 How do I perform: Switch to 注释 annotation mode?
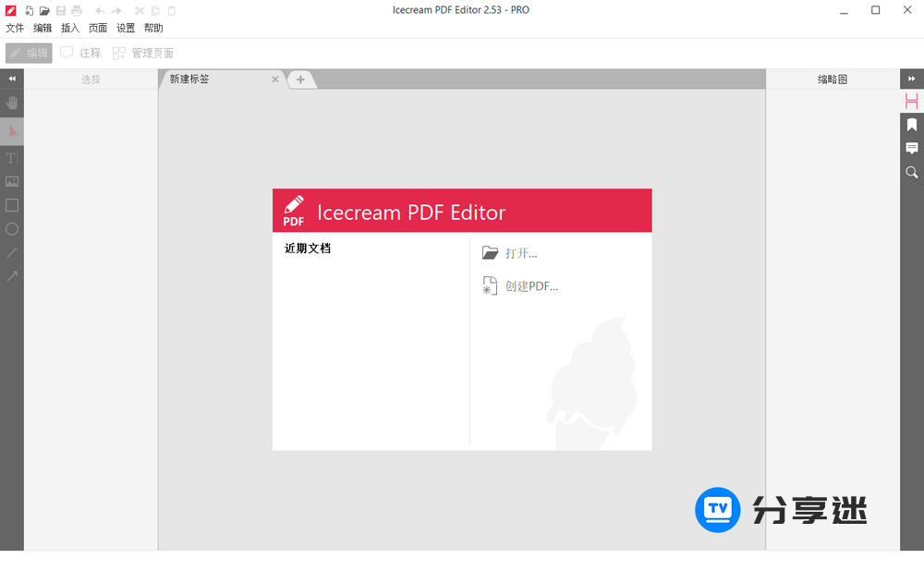click(81, 53)
